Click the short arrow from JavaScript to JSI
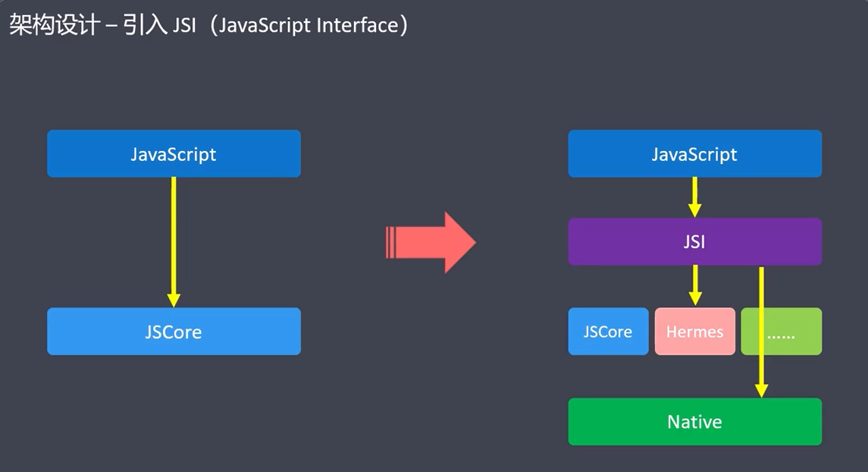The width and height of the screenshot is (868, 472). (x=694, y=197)
